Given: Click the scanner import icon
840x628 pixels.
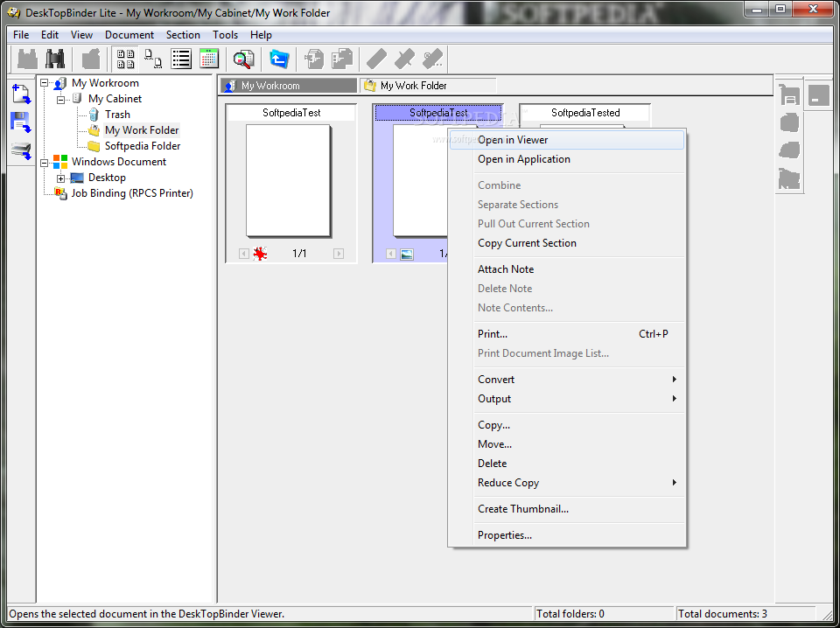Looking at the screenshot, I should [x=21, y=151].
